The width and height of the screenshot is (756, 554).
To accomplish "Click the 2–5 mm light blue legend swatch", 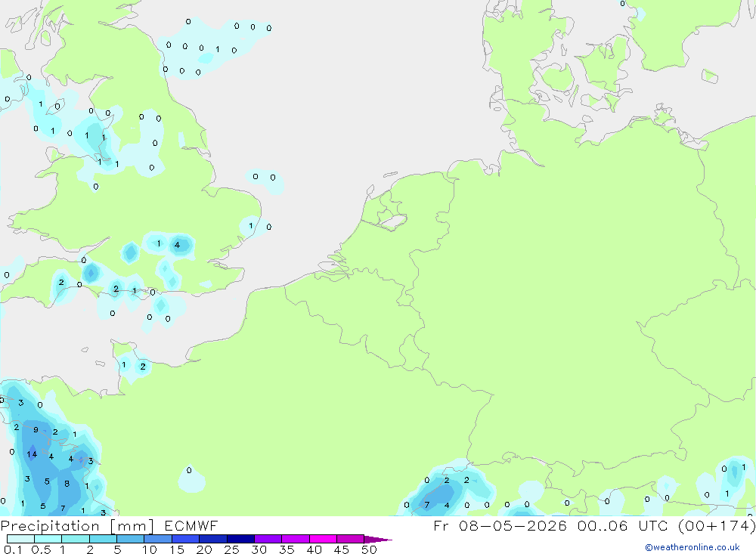I will (x=103, y=539).
